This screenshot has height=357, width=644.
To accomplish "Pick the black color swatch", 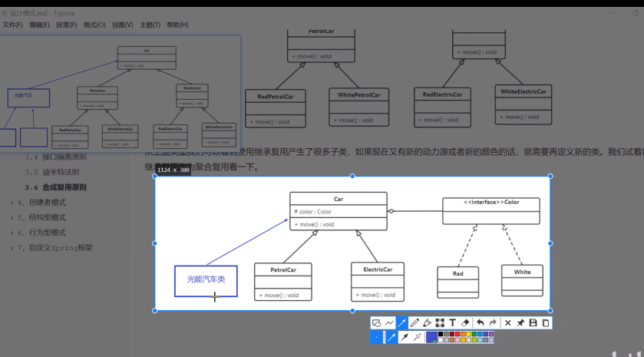I will (x=441, y=334).
